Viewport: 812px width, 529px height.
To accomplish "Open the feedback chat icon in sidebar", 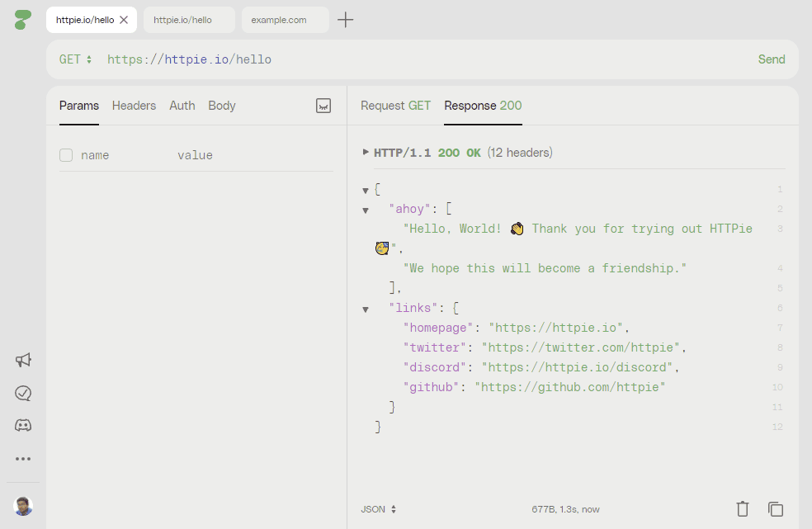I will click(23, 393).
